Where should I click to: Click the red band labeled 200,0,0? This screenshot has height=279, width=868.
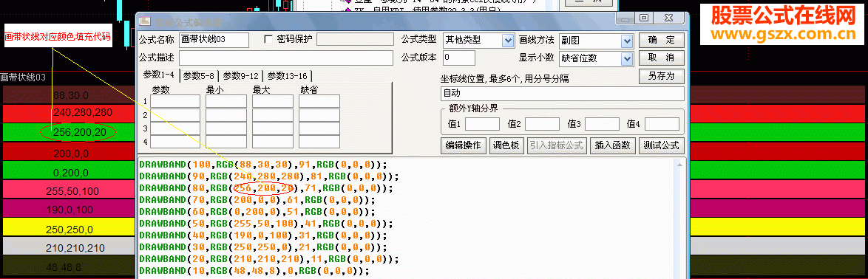69,152
